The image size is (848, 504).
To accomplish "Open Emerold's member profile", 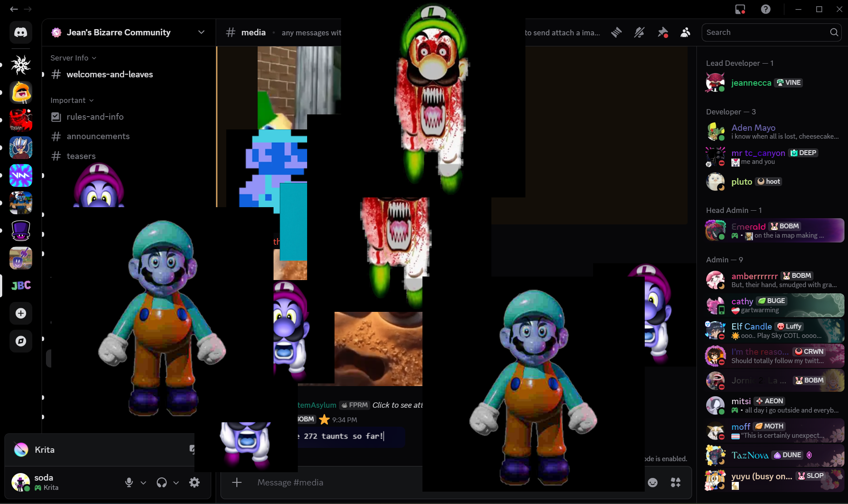I will (x=774, y=231).
